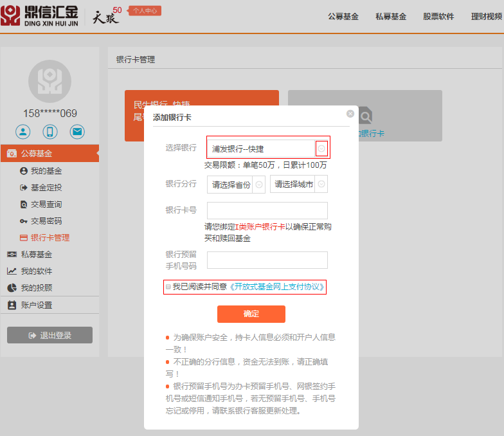Click the 交易限额 limit text
The width and height of the screenshot is (504, 436).
pyautogui.click(x=265, y=165)
